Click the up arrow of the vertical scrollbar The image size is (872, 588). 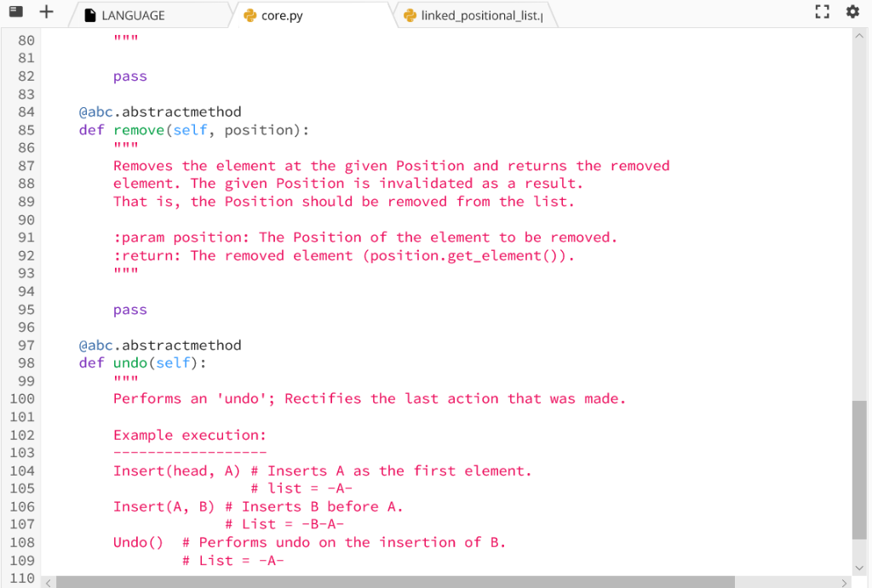point(859,35)
